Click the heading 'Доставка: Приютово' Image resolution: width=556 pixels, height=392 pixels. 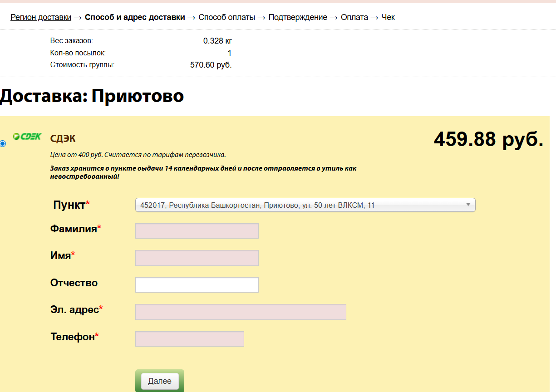coord(92,96)
